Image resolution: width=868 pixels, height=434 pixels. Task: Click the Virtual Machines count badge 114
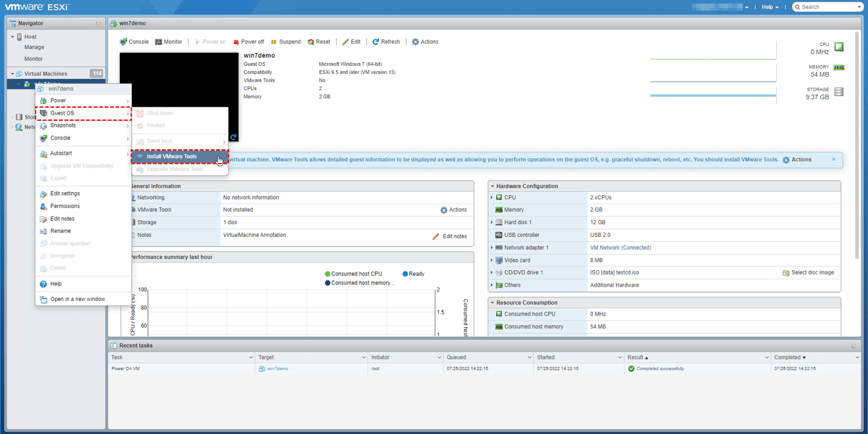pos(96,73)
